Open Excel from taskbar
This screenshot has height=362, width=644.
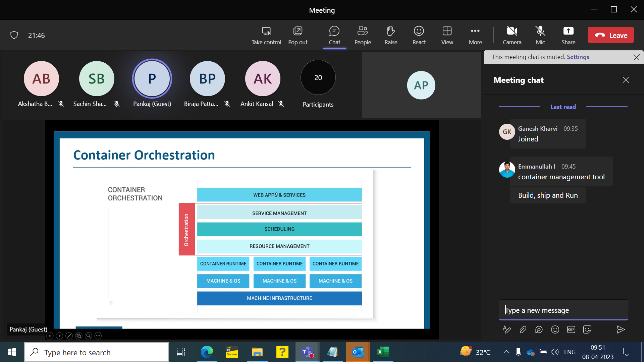[383, 352]
